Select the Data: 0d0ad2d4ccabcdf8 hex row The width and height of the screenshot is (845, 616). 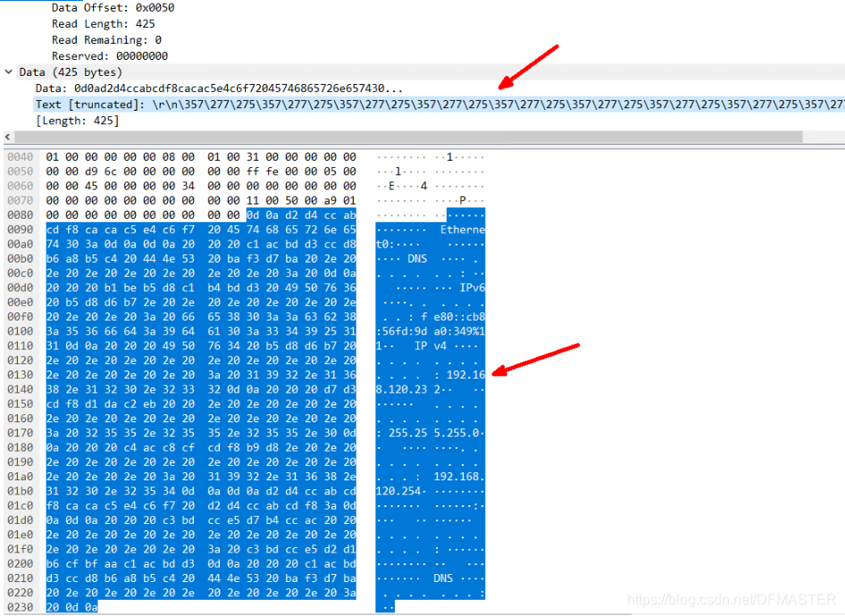click(x=219, y=88)
